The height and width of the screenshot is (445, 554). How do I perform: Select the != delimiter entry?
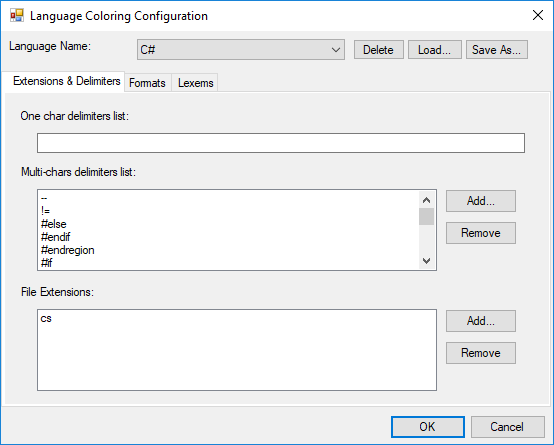(x=228, y=211)
